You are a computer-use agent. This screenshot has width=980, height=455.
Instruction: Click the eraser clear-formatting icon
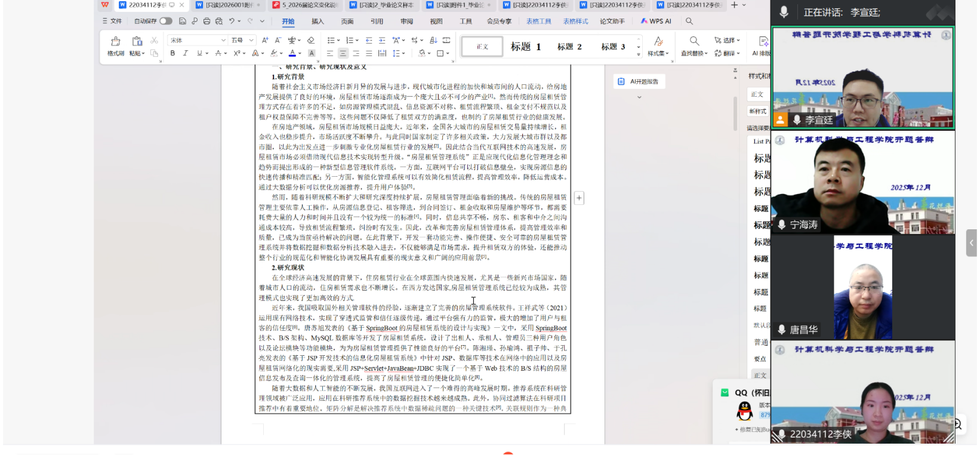click(310, 40)
